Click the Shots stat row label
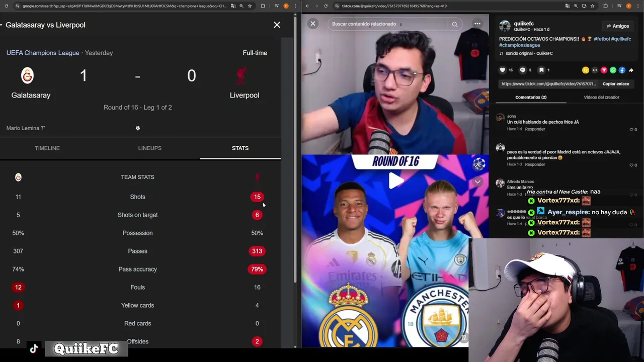Image resolution: width=644 pixels, height=362 pixels. pyautogui.click(x=137, y=197)
